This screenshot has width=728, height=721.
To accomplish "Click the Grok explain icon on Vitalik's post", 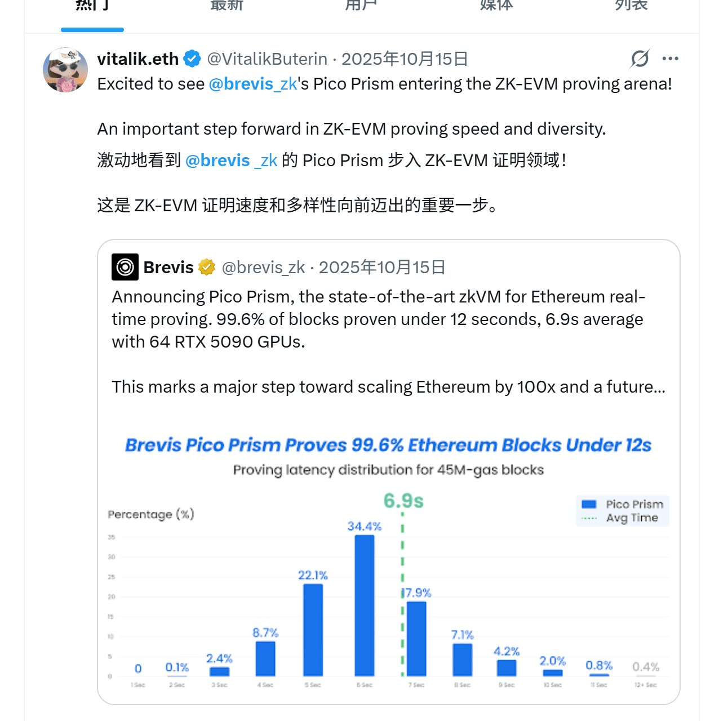I will [x=640, y=59].
